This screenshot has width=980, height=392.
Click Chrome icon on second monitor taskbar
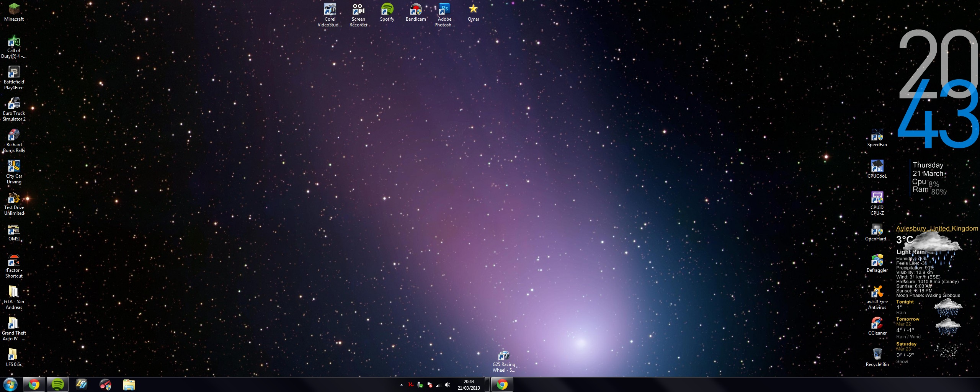click(x=502, y=384)
